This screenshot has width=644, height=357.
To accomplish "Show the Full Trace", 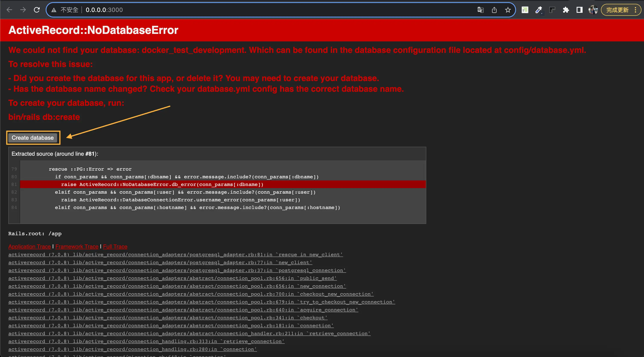I will pos(115,247).
